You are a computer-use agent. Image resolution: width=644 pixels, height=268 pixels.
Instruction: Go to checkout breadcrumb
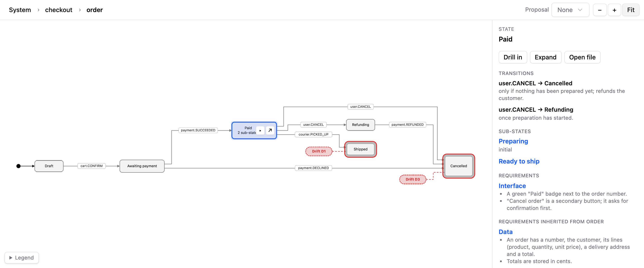59,10
